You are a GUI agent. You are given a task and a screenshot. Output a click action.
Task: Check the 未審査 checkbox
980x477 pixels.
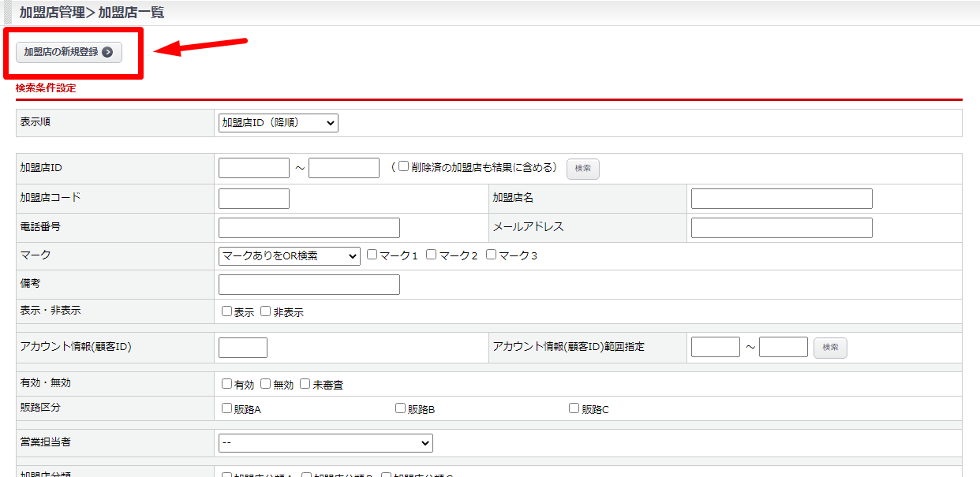click(x=305, y=384)
